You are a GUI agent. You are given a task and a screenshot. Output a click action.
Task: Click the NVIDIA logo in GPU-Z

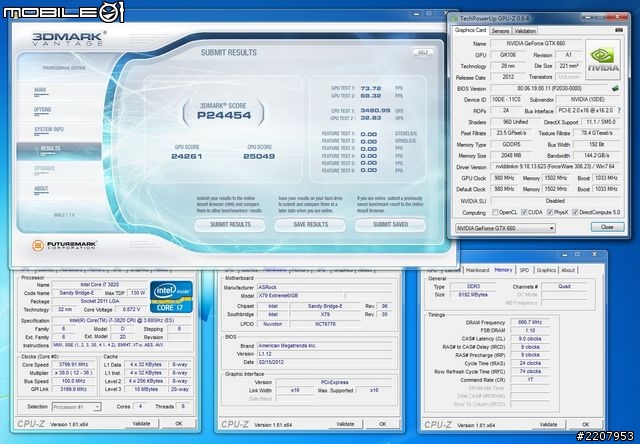pyautogui.click(x=603, y=59)
